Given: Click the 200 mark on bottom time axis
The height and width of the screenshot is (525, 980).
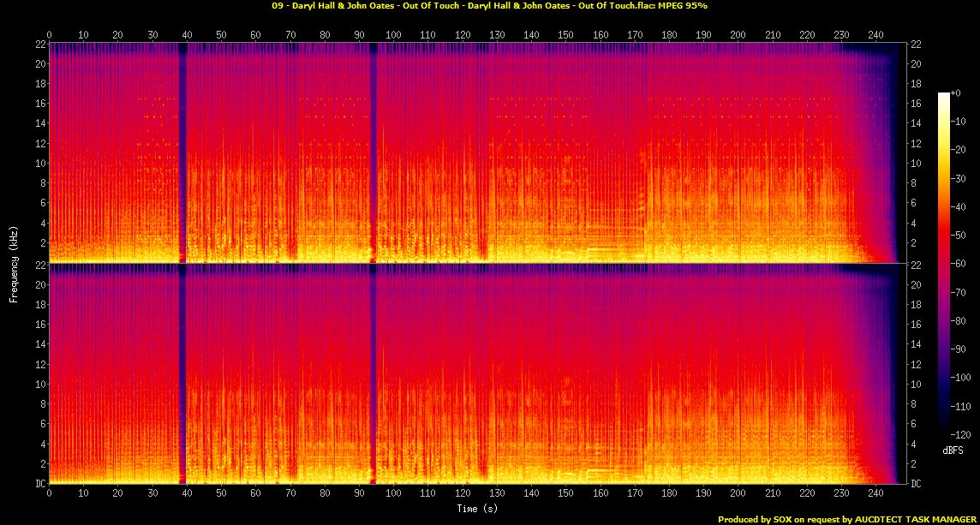Looking at the screenshot, I should tap(738, 494).
